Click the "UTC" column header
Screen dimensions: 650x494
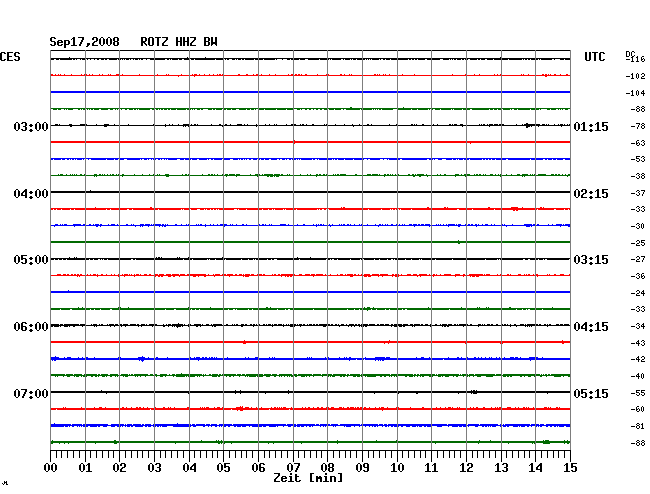(594, 57)
